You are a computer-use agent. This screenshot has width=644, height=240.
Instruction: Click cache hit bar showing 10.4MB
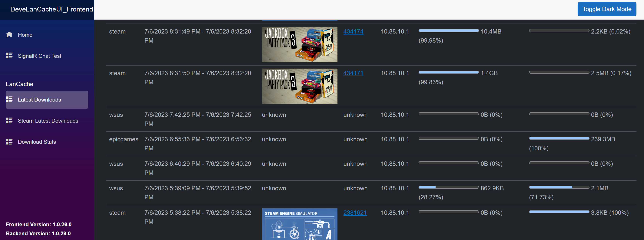point(449,31)
